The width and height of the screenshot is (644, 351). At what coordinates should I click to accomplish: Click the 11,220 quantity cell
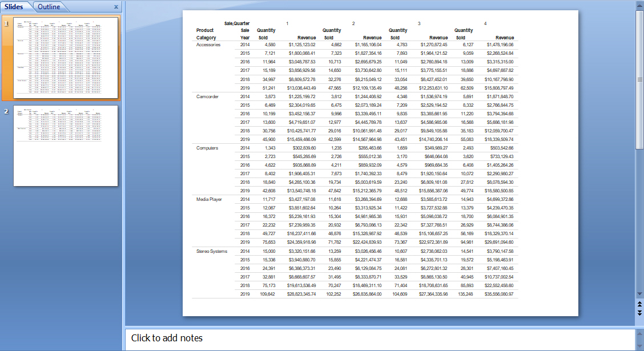click(x=467, y=114)
